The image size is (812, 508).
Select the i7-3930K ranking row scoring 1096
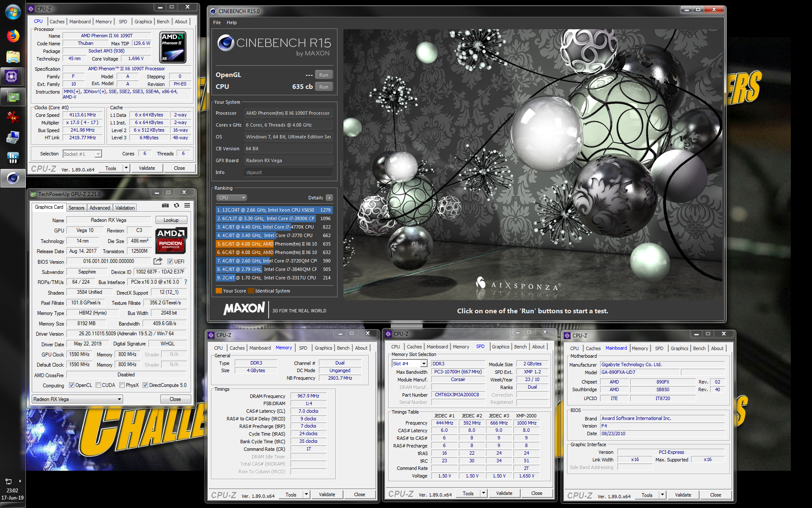pyautogui.click(x=274, y=218)
